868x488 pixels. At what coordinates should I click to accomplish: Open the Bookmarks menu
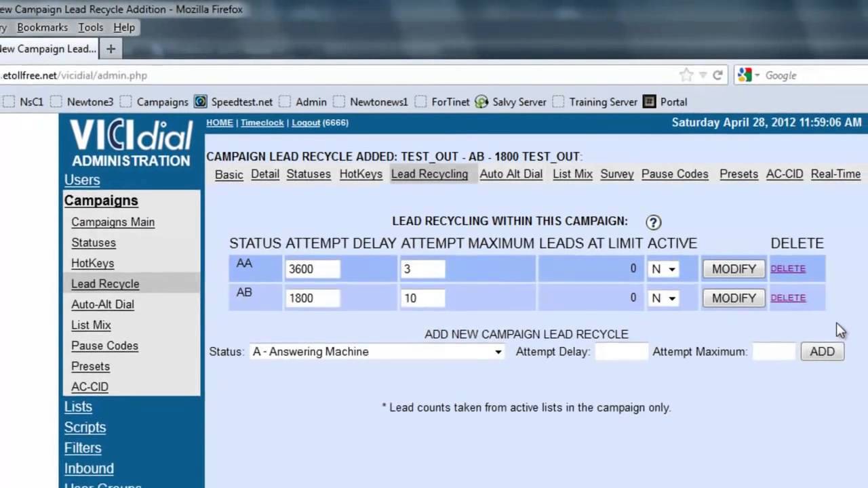tap(42, 28)
